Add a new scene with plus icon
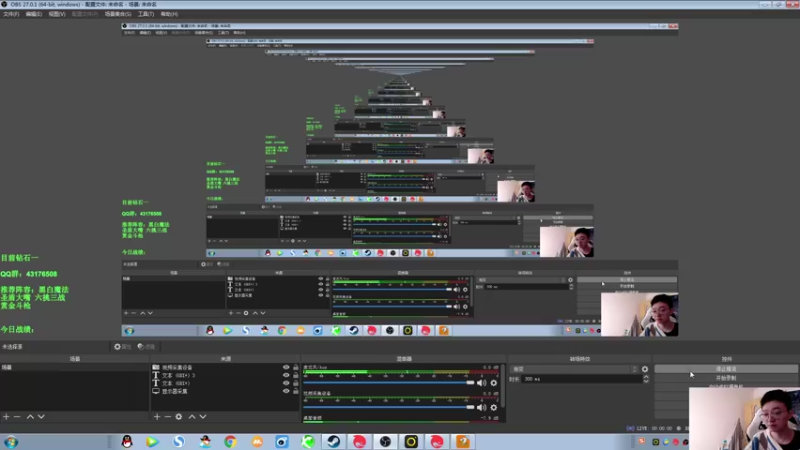 pos(6,416)
